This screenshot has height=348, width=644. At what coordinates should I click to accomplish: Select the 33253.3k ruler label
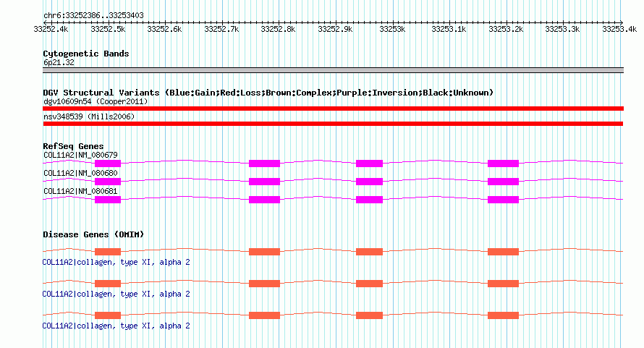click(563, 29)
